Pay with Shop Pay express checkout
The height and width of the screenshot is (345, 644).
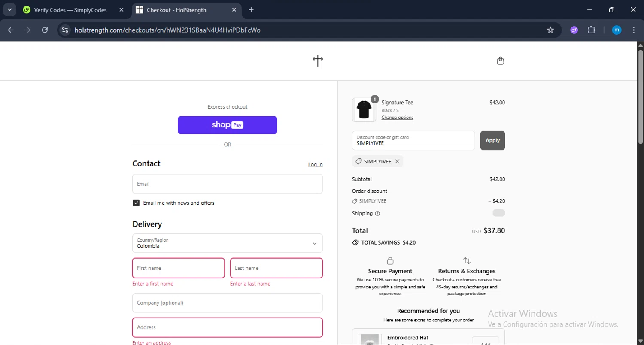point(228,125)
